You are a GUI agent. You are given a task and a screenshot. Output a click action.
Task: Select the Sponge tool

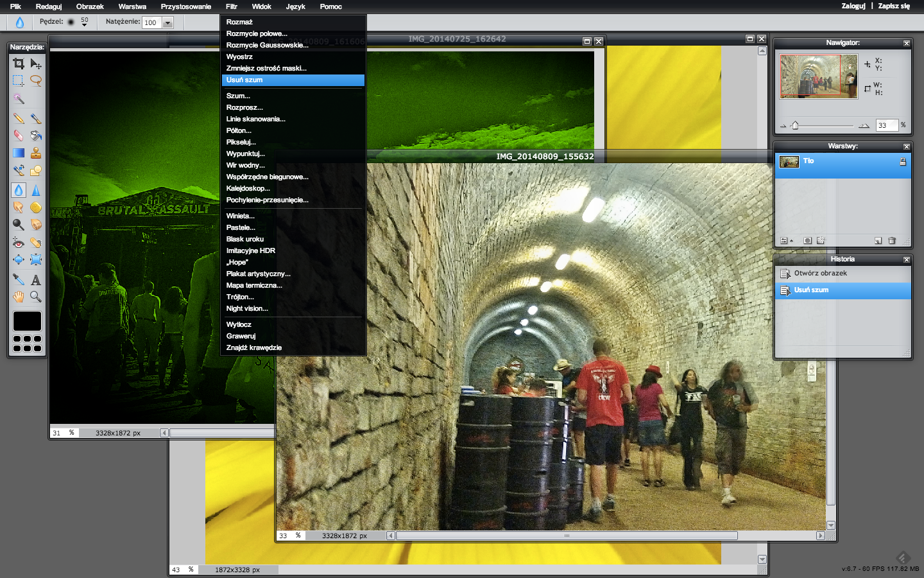tap(36, 207)
